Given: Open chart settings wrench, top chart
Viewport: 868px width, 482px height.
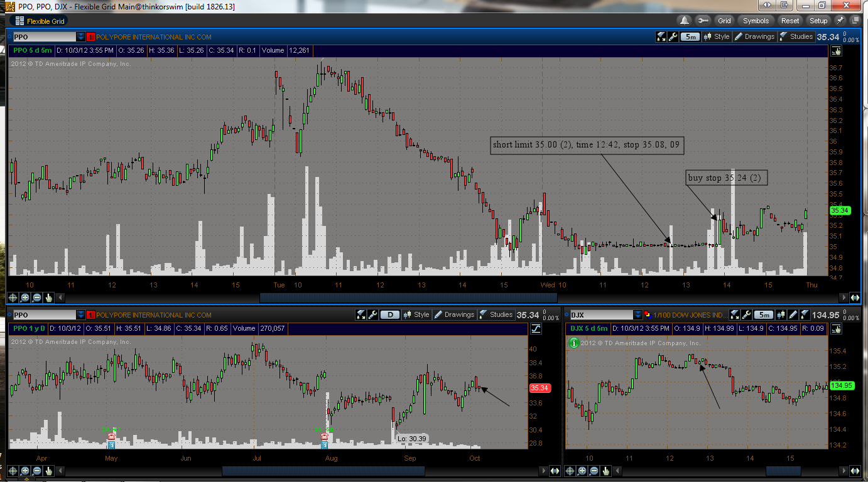Looking at the screenshot, I should tap(673, 36).
